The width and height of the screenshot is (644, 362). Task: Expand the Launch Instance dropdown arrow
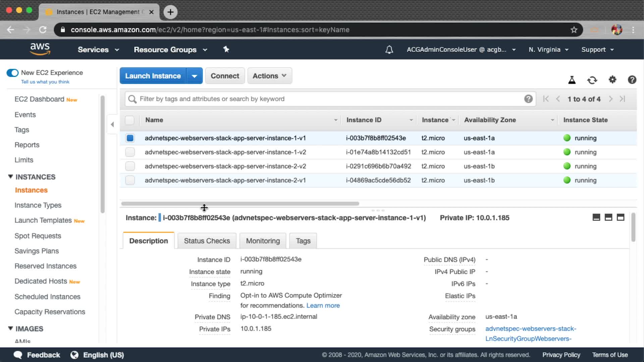[x=195, y=76]
